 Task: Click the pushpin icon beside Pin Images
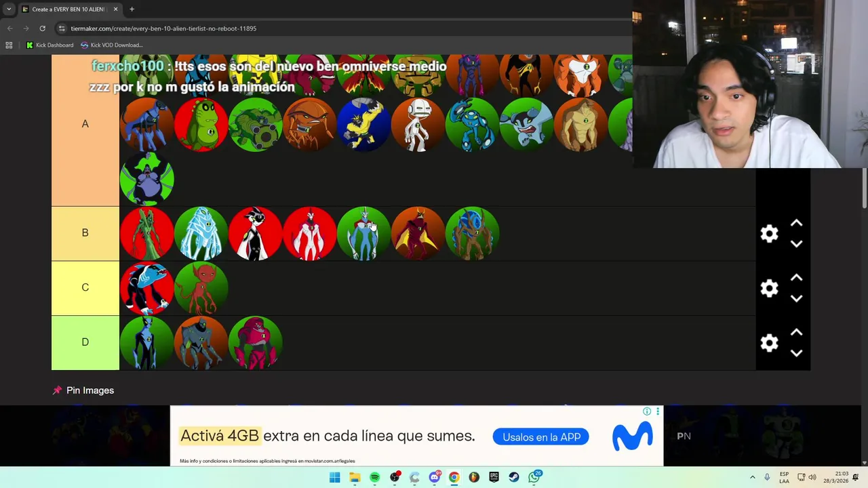(58, 390)
